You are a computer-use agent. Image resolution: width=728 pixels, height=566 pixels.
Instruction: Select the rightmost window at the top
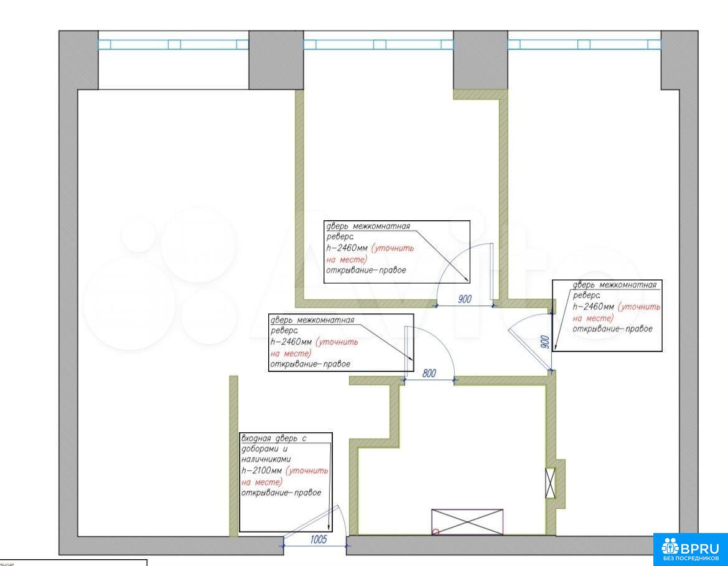point(584,45)
